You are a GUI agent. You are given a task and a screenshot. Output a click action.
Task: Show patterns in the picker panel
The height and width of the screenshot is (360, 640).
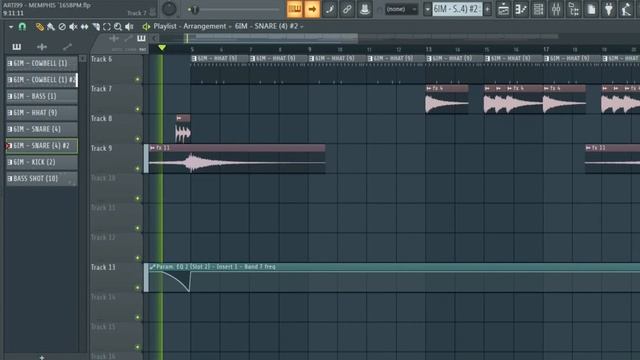[x=16, y=47]
